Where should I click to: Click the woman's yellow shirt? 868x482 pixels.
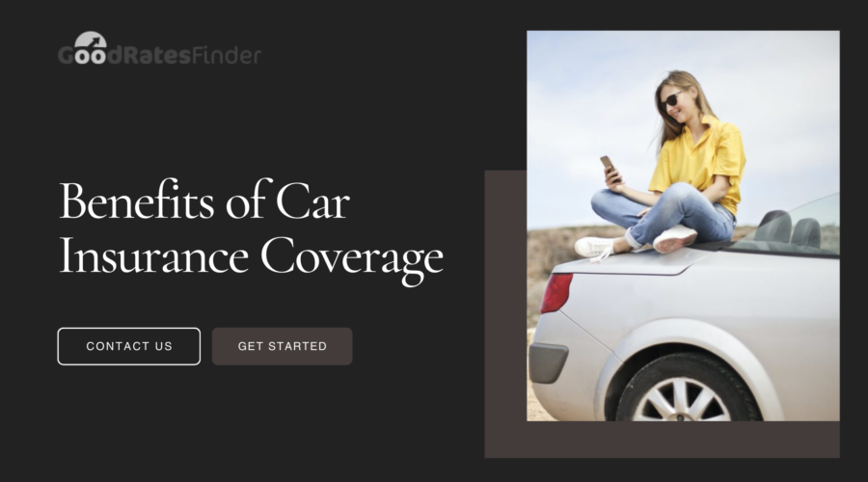[x=700, y=161]
